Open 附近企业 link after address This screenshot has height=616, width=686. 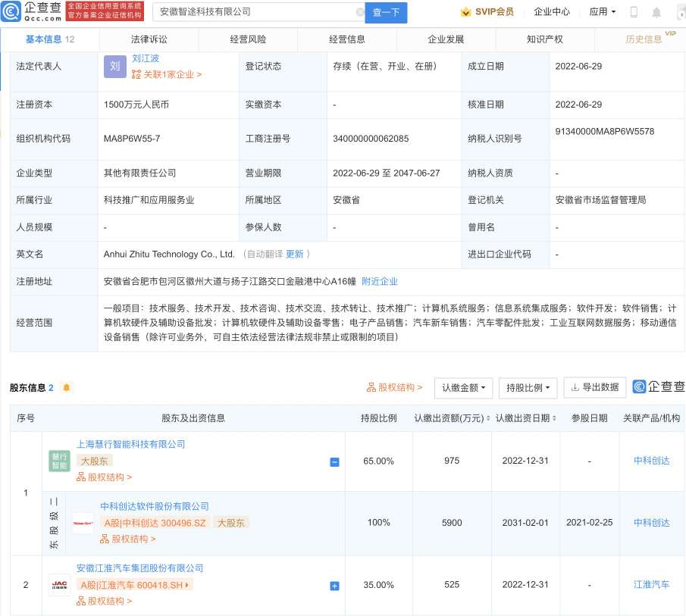[x=379, y=282]
